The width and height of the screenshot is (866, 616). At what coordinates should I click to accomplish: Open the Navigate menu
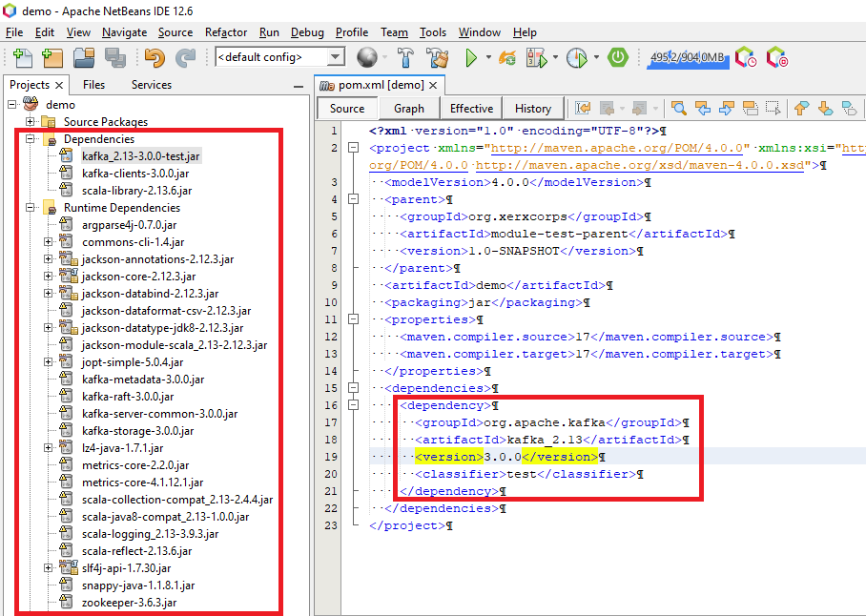124,32
